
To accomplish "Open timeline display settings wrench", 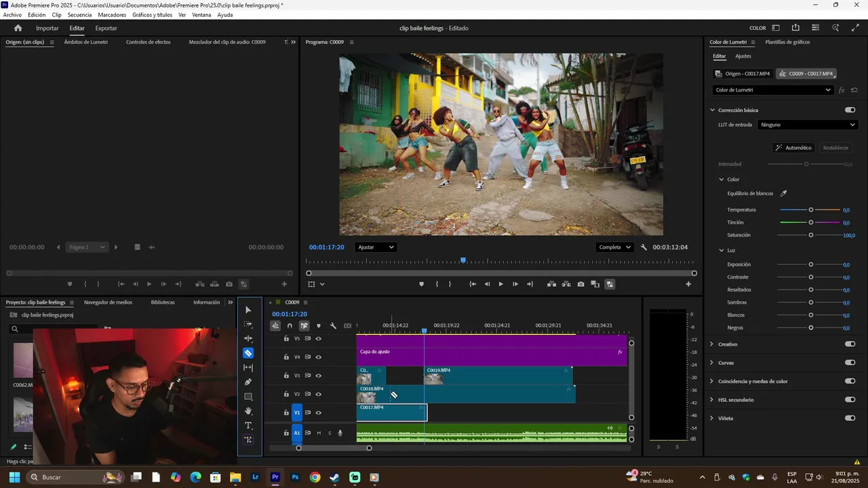I will point(333,325).
